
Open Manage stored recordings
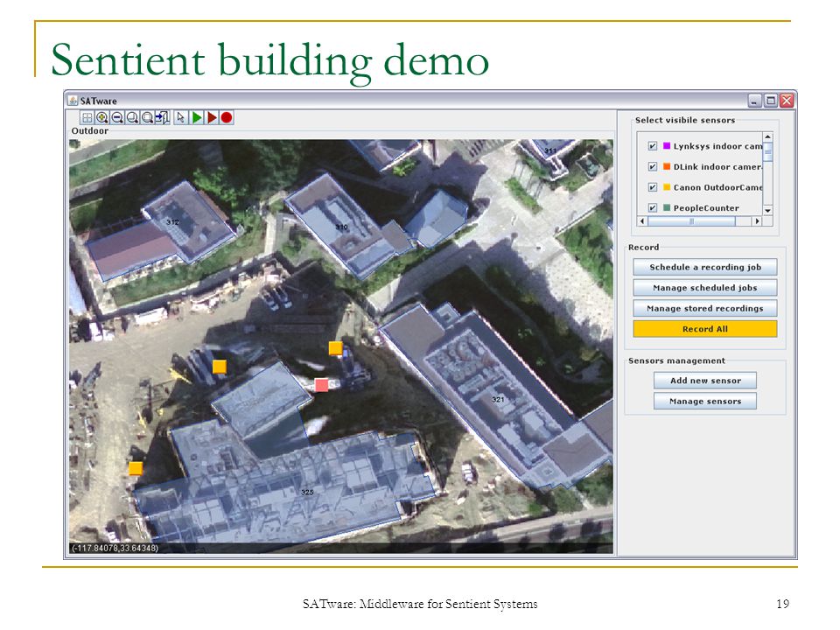pyautogui.click(x=705, y=308)
